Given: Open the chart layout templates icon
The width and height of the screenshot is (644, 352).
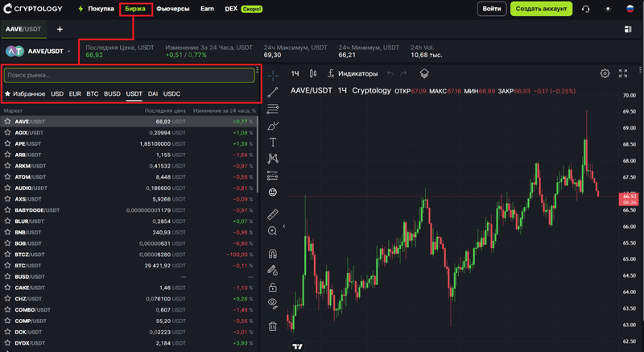Looking at the screenshot, I should point(424,73).
